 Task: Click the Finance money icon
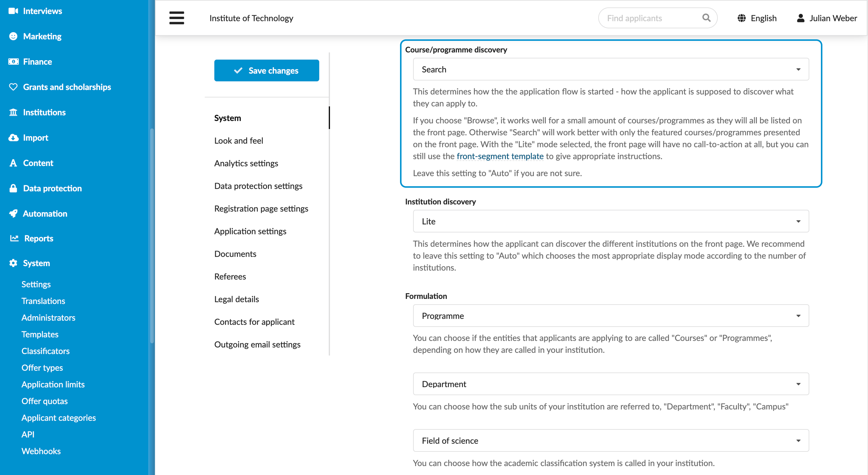tap(13, 61)
